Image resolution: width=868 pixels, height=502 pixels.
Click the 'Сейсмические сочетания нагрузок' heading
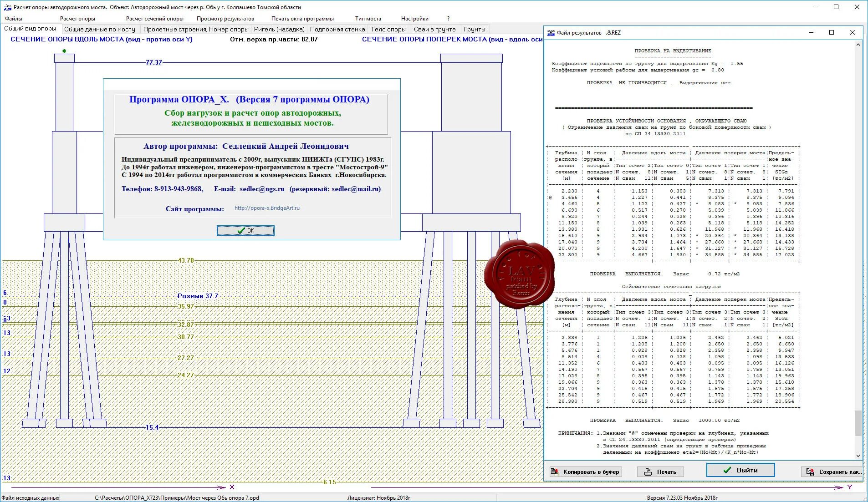(x=672, y=287)
